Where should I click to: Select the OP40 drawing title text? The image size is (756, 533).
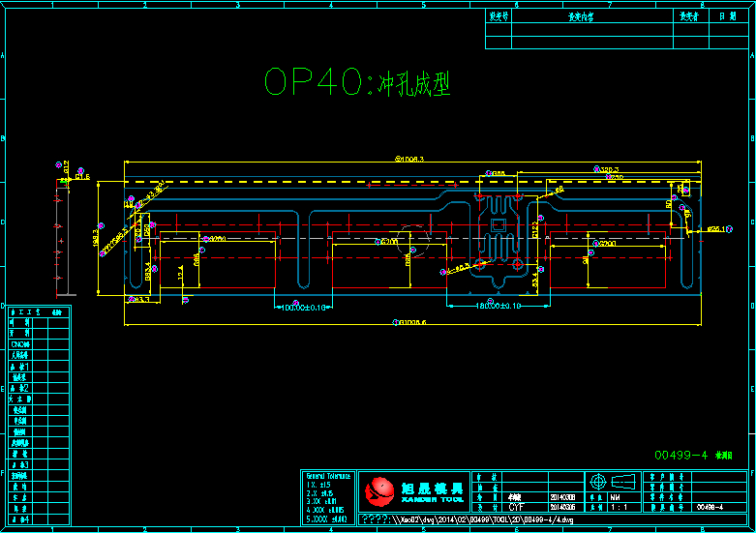click(x=357, y=83)
